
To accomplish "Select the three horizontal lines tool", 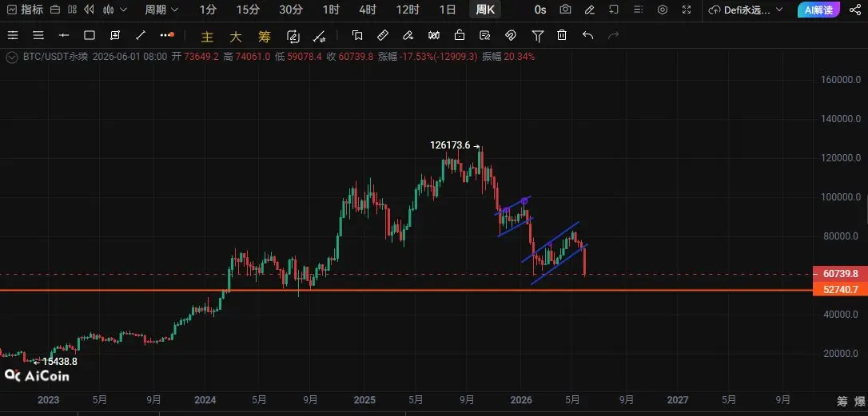I will pyautogui.click(x=38, y=35).
